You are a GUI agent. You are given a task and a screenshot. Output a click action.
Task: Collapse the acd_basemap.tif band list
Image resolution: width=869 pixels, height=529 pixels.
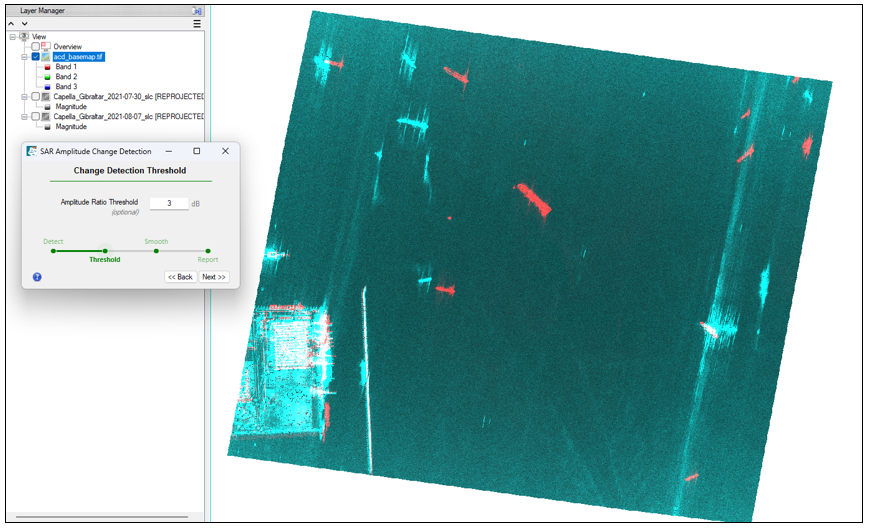point(24,57)
